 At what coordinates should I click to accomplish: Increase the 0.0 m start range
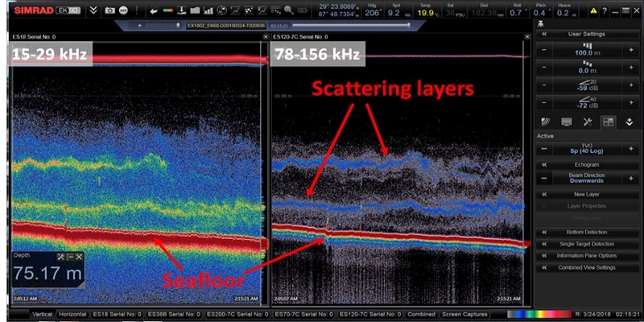coord(631,68)
